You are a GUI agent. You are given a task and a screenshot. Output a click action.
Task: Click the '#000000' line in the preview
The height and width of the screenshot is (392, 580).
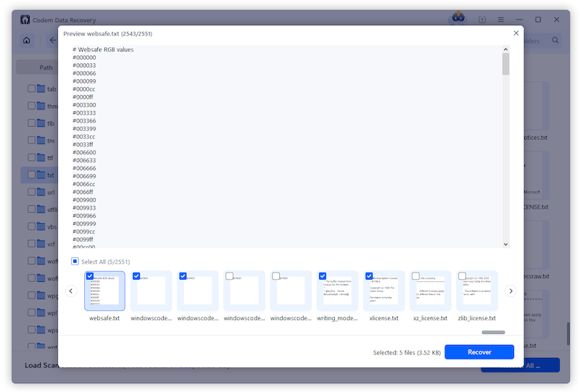pos(84,57)
